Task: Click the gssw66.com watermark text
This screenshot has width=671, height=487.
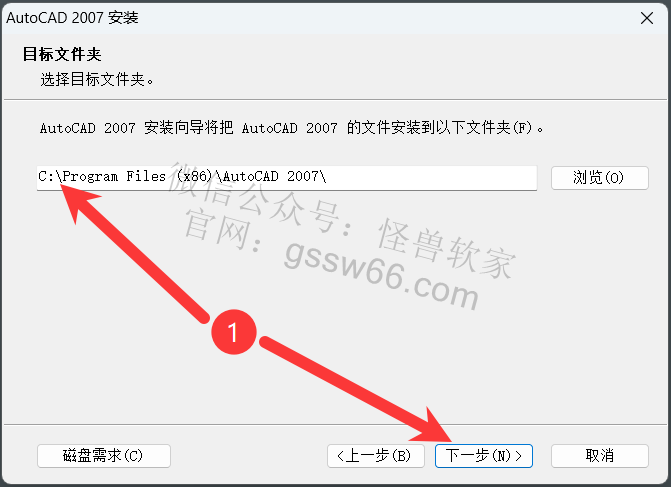Action: coord(381,275)
